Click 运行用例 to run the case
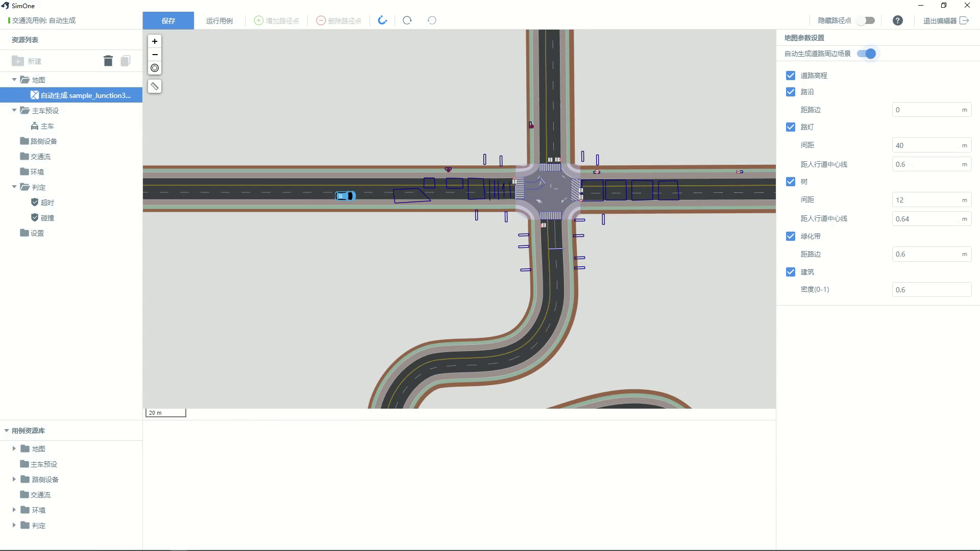The image size is (980, 551). (x=219, y=20)
